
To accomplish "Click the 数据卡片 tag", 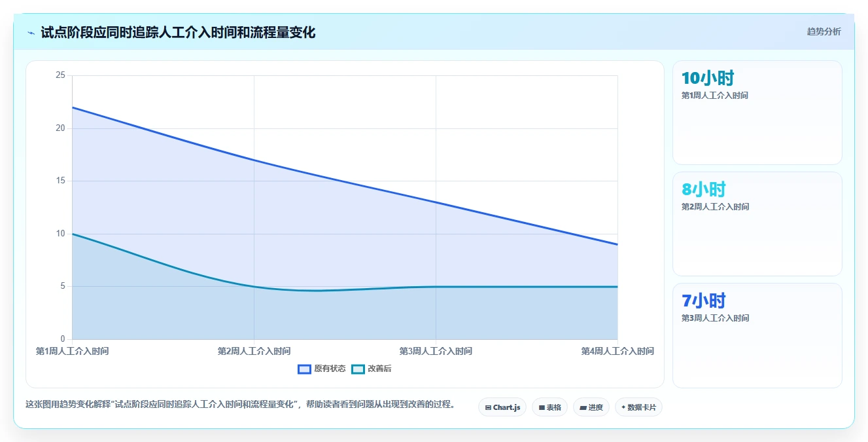I will click(x=638, y=407).
